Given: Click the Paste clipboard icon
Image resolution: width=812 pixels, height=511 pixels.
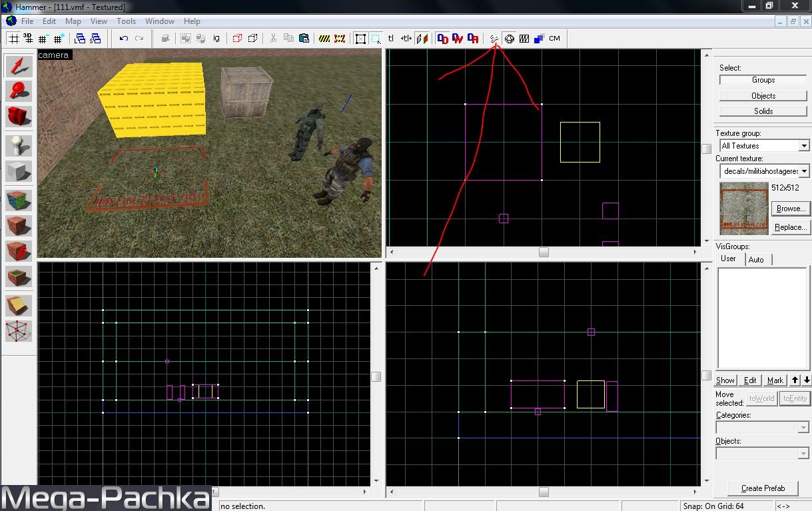Looking at the screenshot, I should (304, 39).
